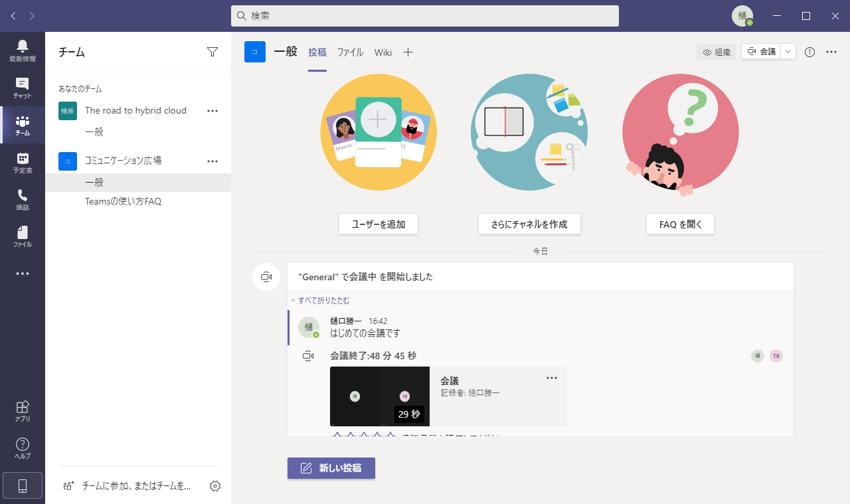Click the TO participant avatar
The image size is (850, 504).
[x=776, y=356]
